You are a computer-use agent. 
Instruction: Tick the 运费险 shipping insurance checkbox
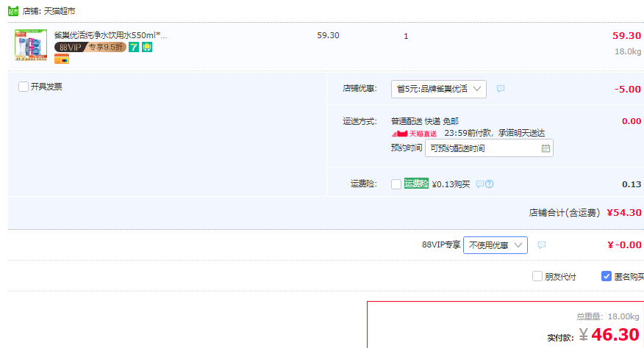(396, 184)
